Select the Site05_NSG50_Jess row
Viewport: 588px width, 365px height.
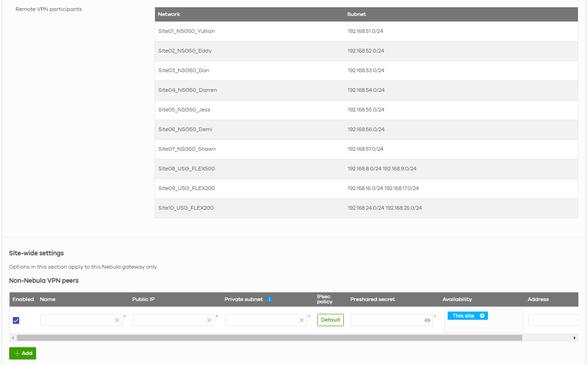[366, 110]
